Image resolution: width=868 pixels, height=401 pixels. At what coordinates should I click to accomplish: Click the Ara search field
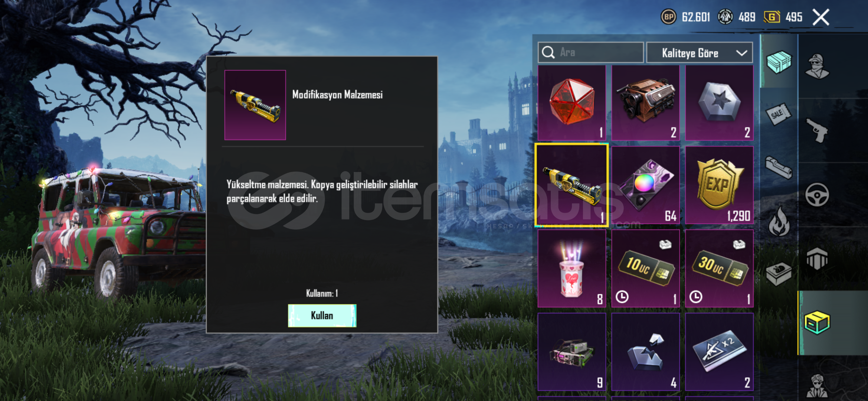tap(590, 52)
